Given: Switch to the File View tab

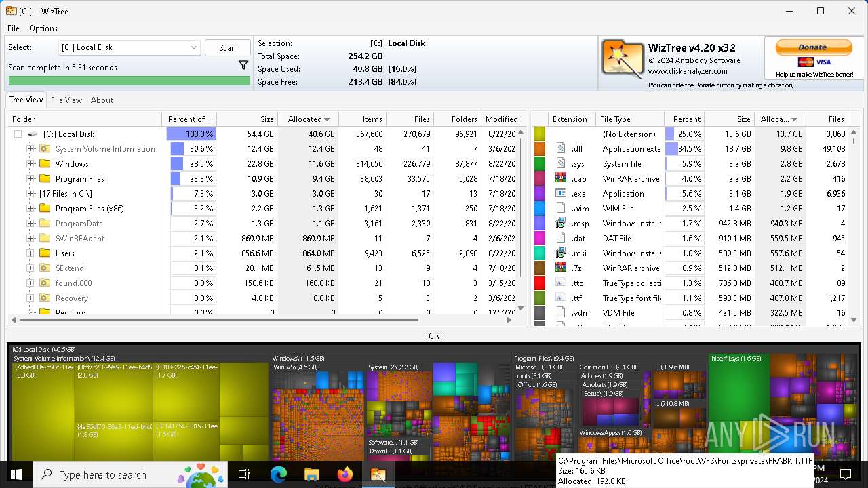Looking at the screenshot, I should [x=66, y=100].
